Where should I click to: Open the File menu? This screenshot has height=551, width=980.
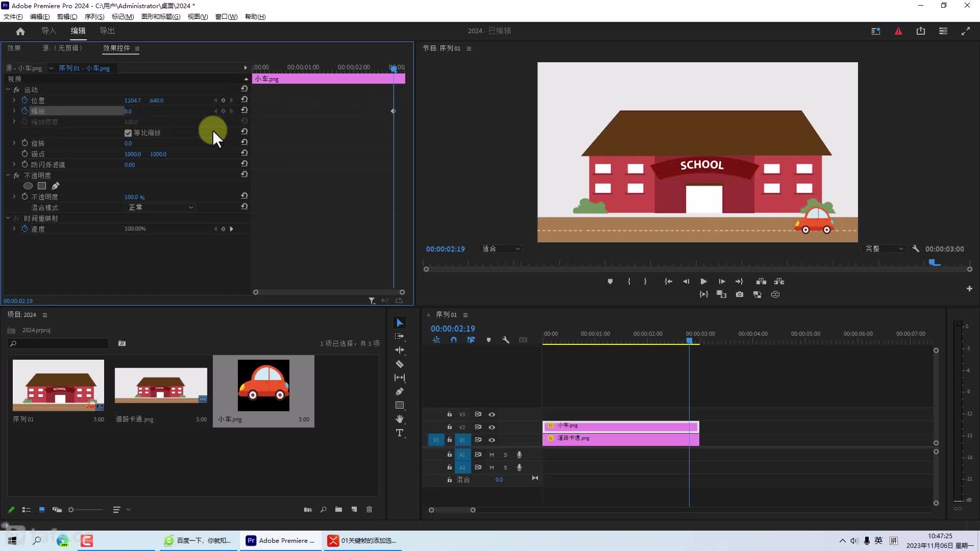point(13,16)
